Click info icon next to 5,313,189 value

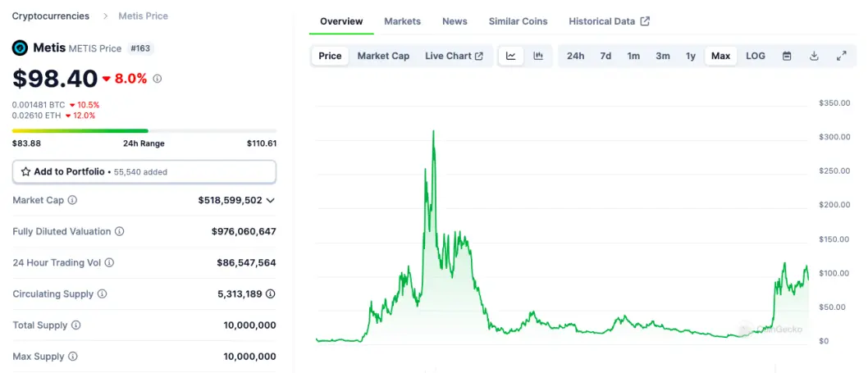coord(270,293)
